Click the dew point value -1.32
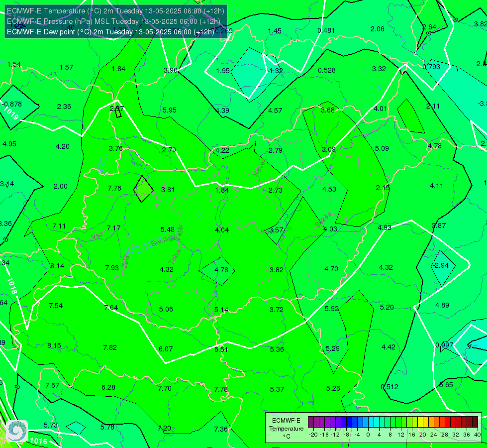This screenshot has height=448, width=487. point(275,71)
